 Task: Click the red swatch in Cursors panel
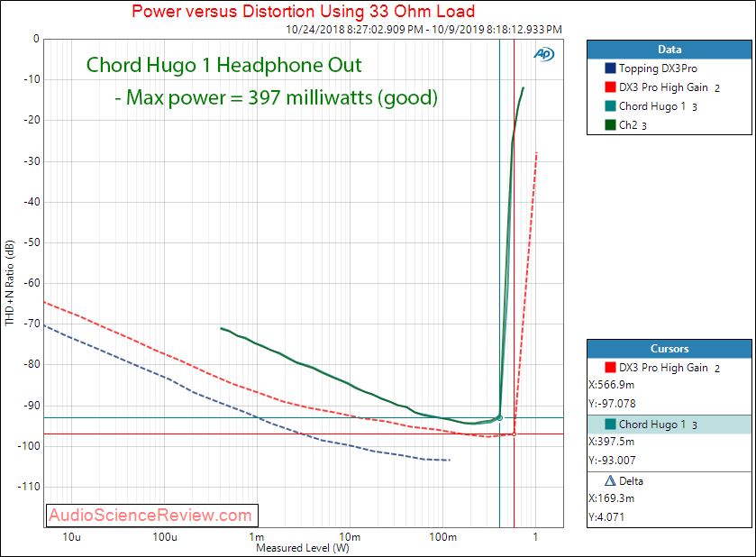(x=610, y=367)
